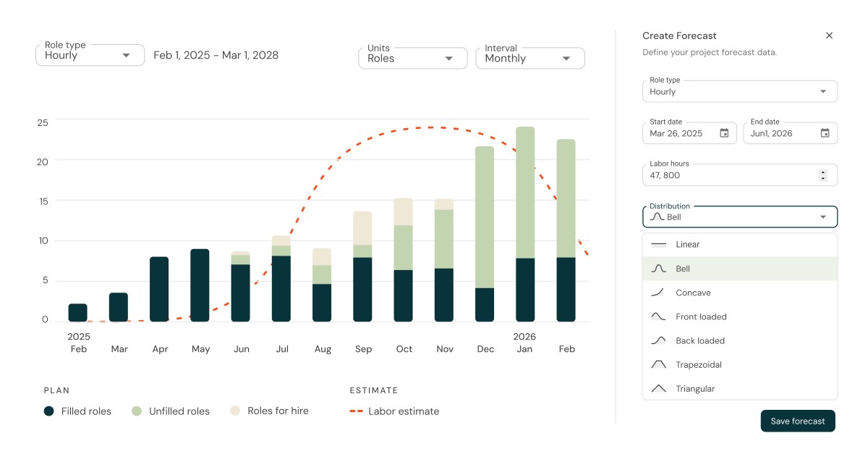This screenshot has height=454, width=868.
Task: Click the Labor estimate dashed legend marker
Action: coord(356,411)
